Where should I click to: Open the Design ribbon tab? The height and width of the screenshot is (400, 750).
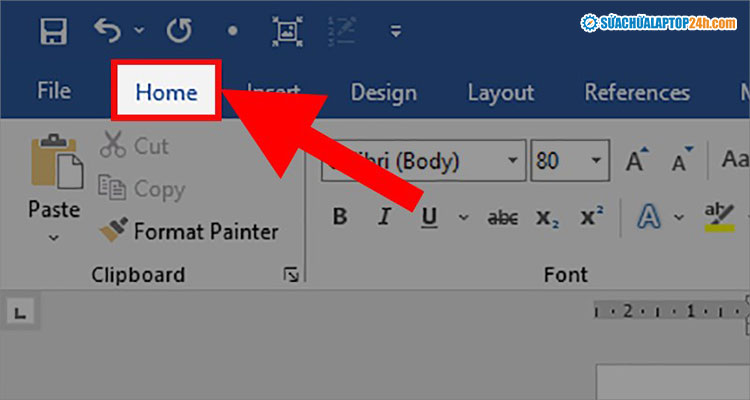(x=383, y=93)
